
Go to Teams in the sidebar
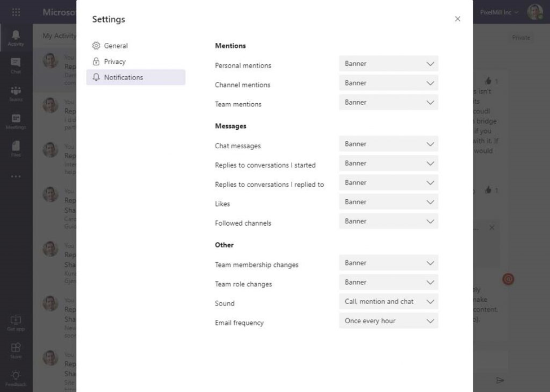coord(16,94)
